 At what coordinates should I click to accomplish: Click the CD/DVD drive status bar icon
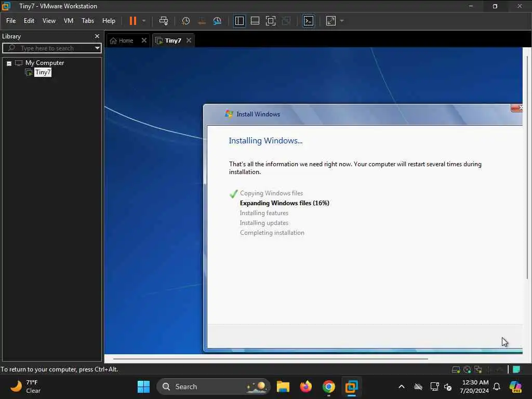(x=467, y=369)
